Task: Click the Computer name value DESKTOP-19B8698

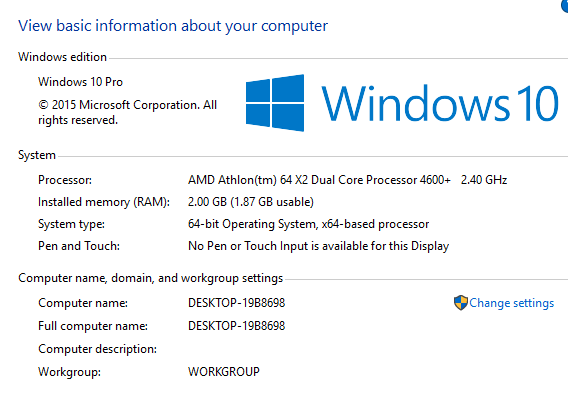Action: coord(237,303)
